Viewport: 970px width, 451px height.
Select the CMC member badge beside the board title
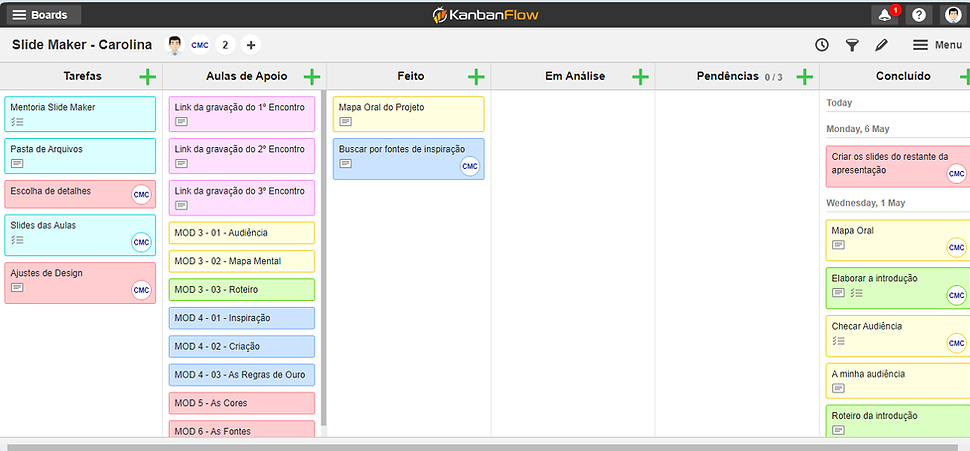coord(200,45)
